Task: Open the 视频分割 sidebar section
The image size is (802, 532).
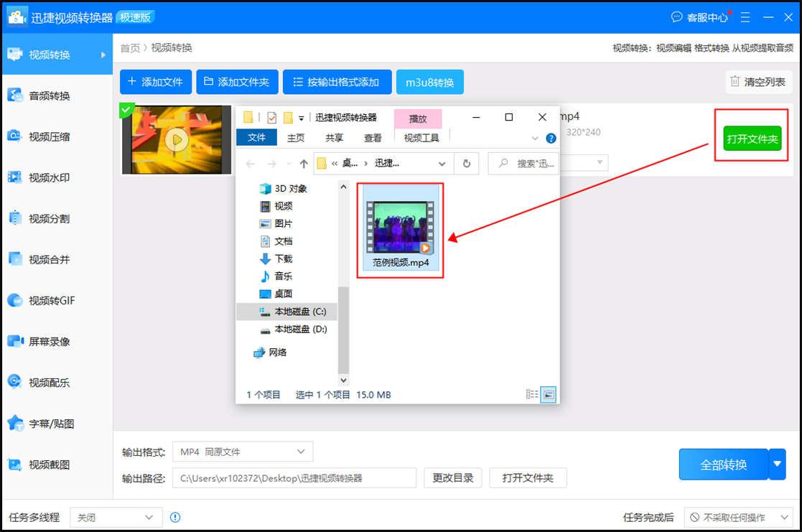Action: (x=56, y=218)
